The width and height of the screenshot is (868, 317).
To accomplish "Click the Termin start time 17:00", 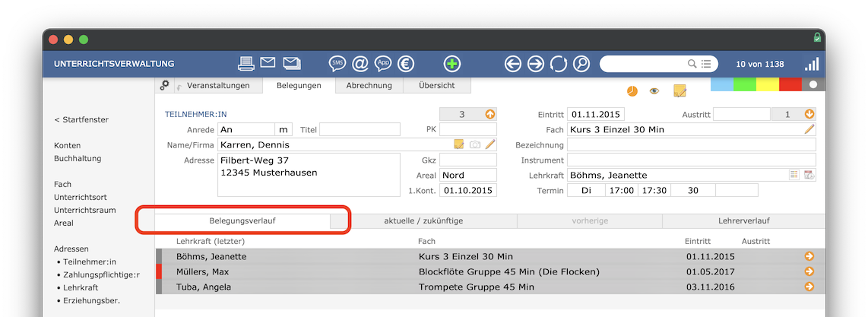I will click(621, 190).
